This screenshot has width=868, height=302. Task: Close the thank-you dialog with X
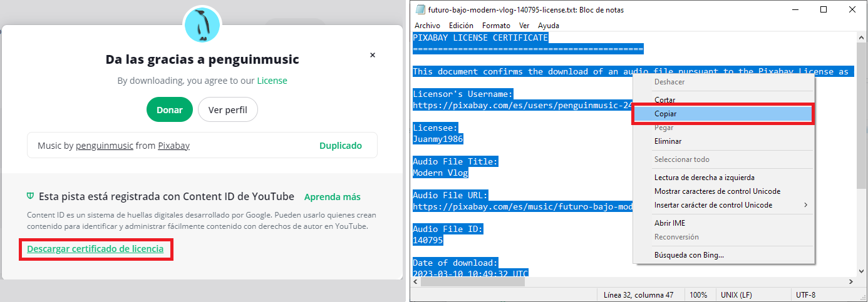373,55
